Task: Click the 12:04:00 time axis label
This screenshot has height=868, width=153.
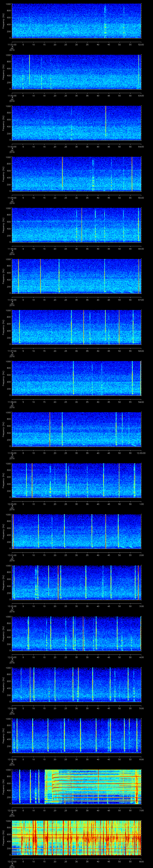Action: [x=12, y=708]
